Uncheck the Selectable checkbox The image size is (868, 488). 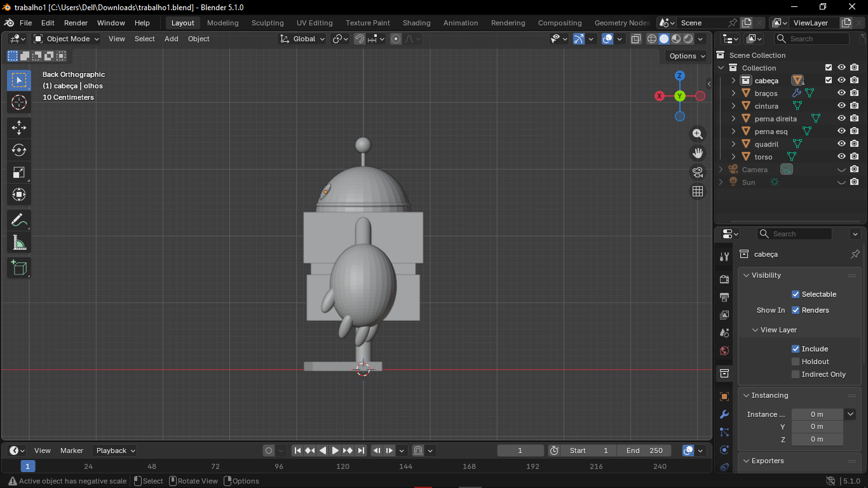(795, 294)
